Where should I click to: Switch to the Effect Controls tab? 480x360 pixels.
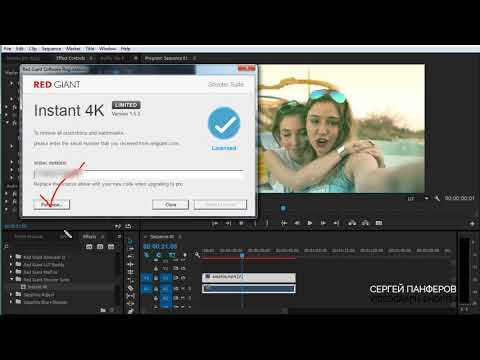point(71,58)
